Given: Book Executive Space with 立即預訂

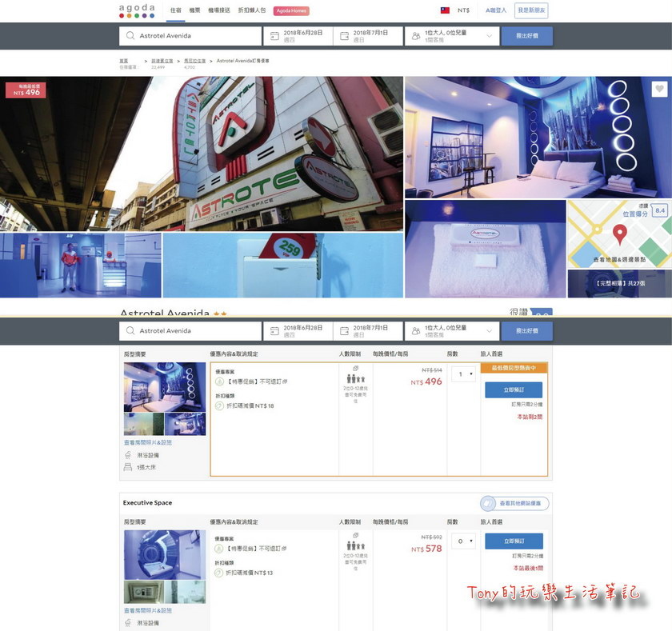Looking at the screenshot, I should tap(514, 541).
